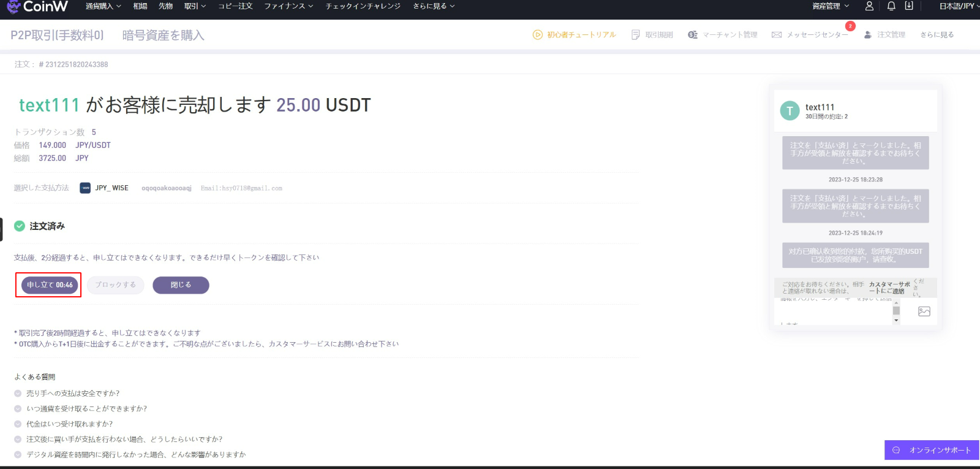Open 初心者チュートリアル beginner tutorial

click(575, 35)
